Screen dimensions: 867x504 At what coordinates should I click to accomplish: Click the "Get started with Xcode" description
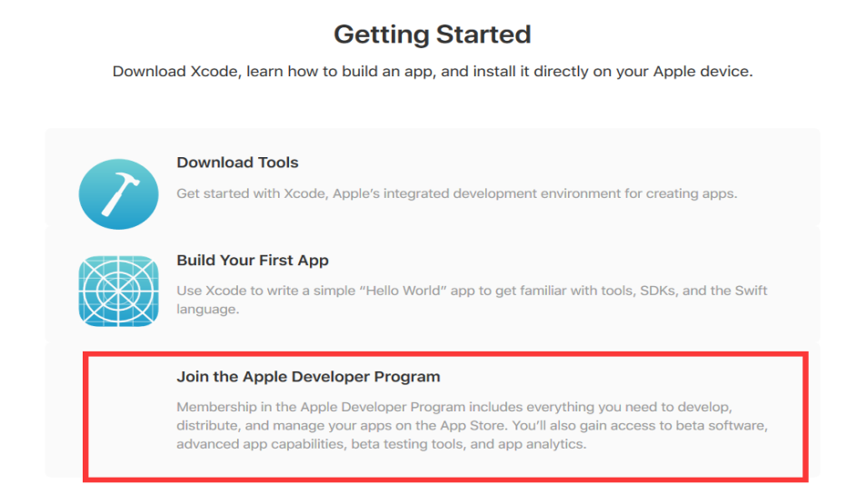pos(457,193)
